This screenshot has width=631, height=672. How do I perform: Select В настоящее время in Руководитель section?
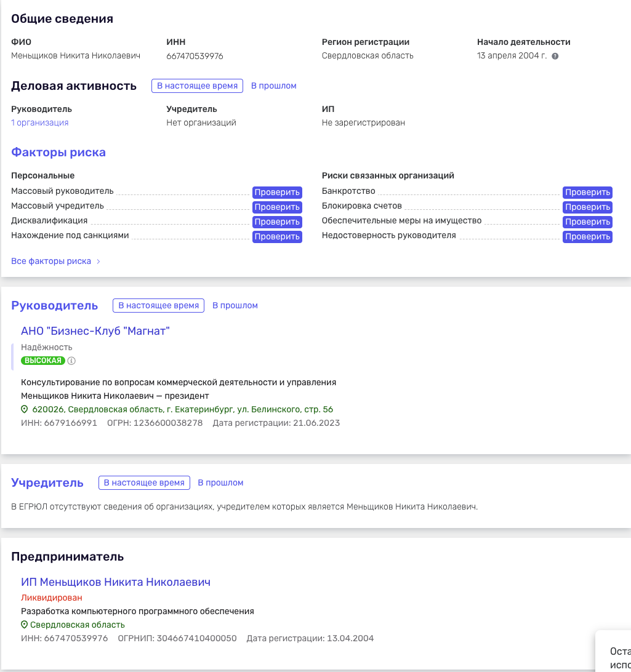click(159, 306)
